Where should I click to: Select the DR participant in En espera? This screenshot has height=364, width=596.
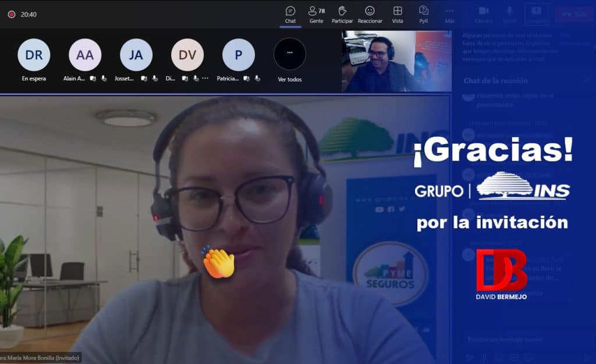click(34, 55)
